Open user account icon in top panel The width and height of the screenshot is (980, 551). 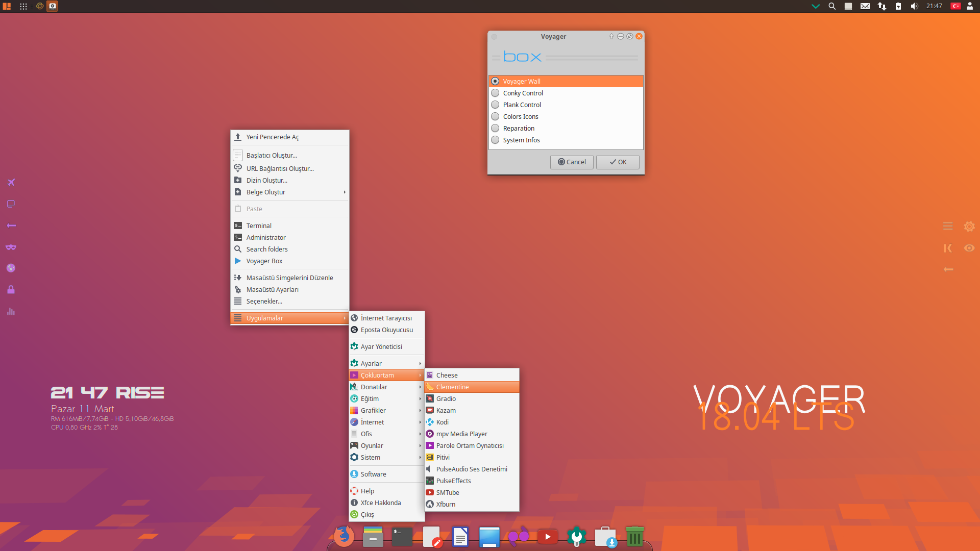(x=969, y=6)
